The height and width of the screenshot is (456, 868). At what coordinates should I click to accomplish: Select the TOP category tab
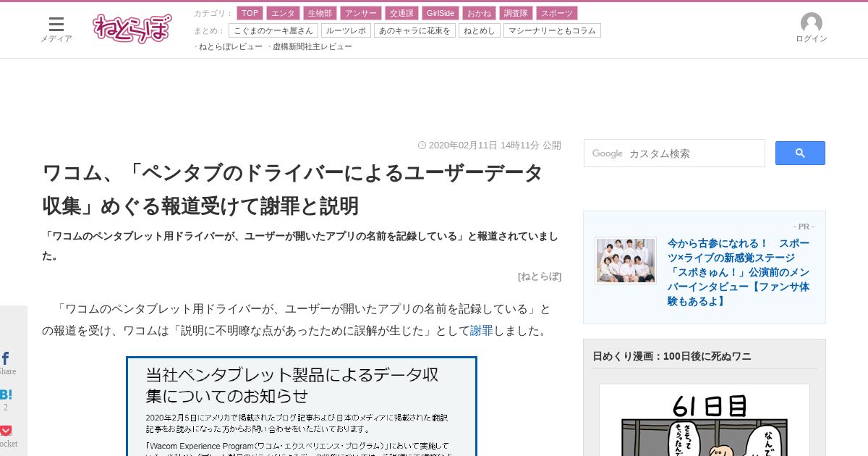click(250, 13)
